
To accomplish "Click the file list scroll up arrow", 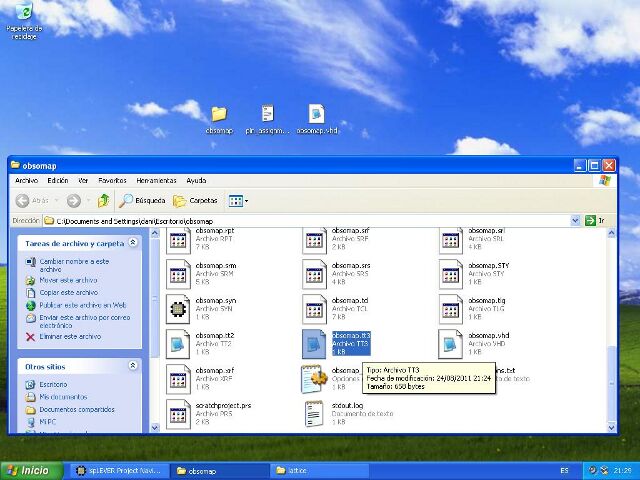I will tap(611, 233).
